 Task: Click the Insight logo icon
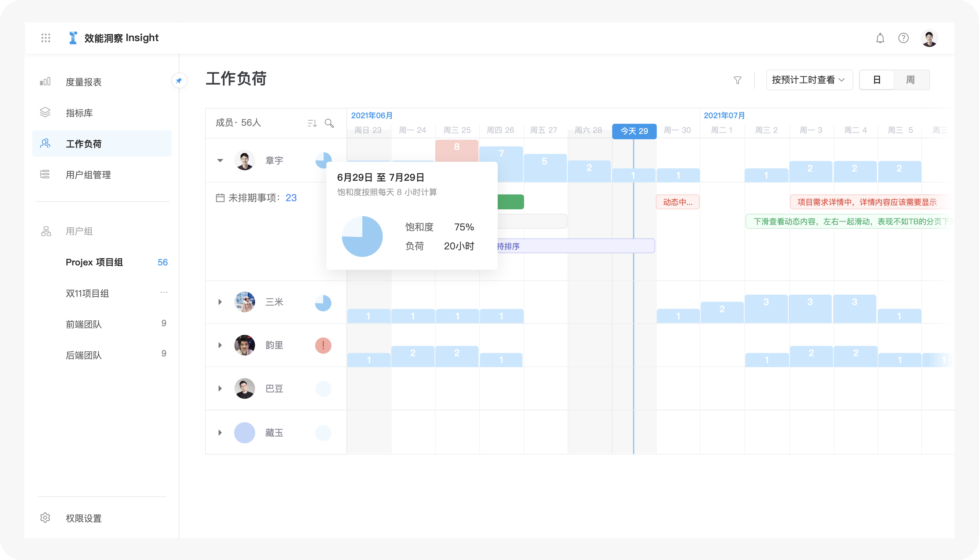point(73,38)
